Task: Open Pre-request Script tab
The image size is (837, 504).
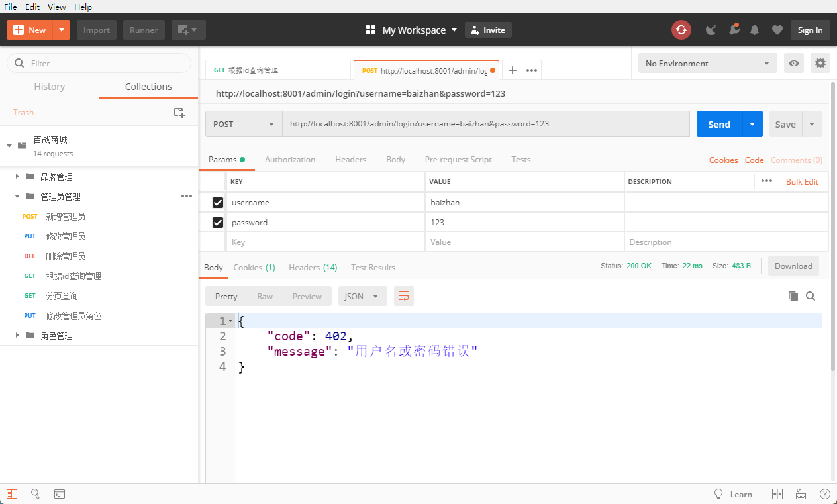Action: coord(458,160)
